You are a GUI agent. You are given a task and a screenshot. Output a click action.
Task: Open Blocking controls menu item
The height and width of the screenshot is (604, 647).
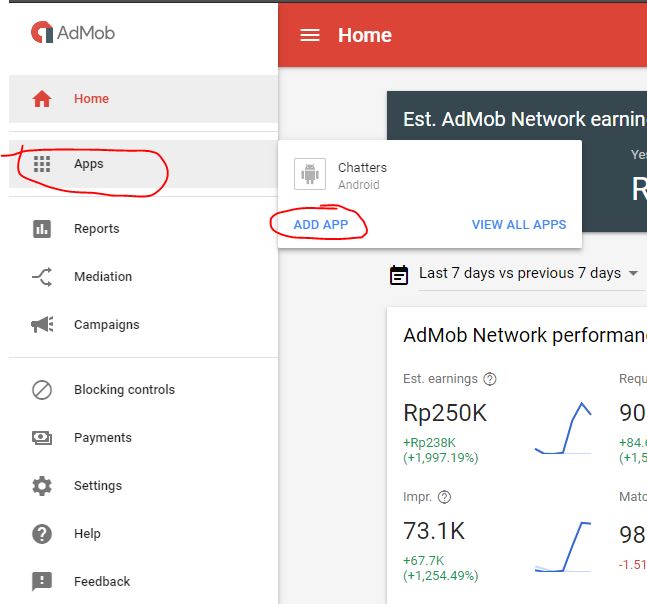point(143,389)
